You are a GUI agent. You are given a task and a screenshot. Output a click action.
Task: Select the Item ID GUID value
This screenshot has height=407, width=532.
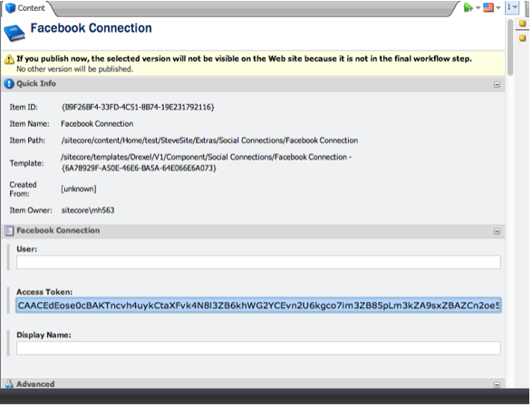click(x=138, y=107)
